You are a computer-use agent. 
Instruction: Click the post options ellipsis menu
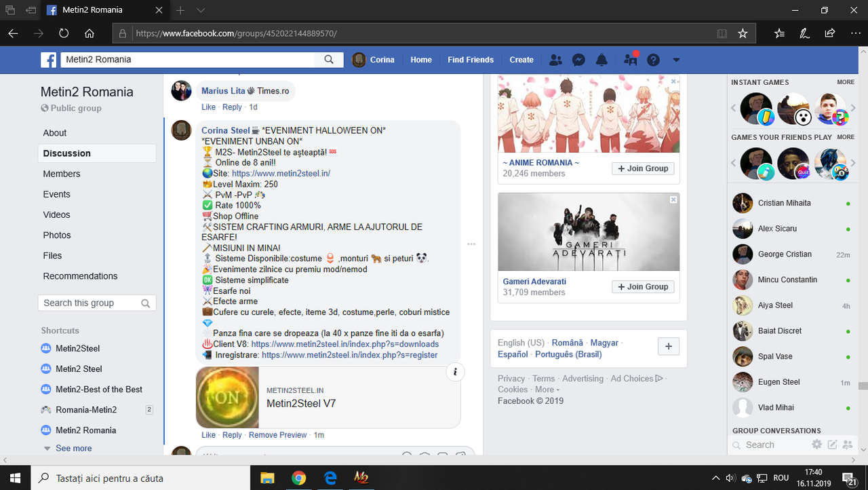(x=471, y=244)
